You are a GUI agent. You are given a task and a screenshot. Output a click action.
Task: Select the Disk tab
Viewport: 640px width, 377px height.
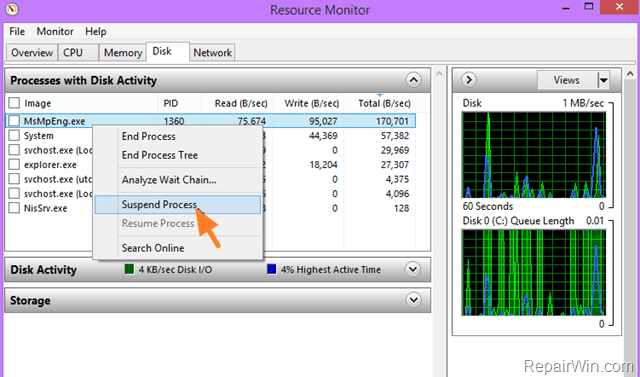point(167,51)
